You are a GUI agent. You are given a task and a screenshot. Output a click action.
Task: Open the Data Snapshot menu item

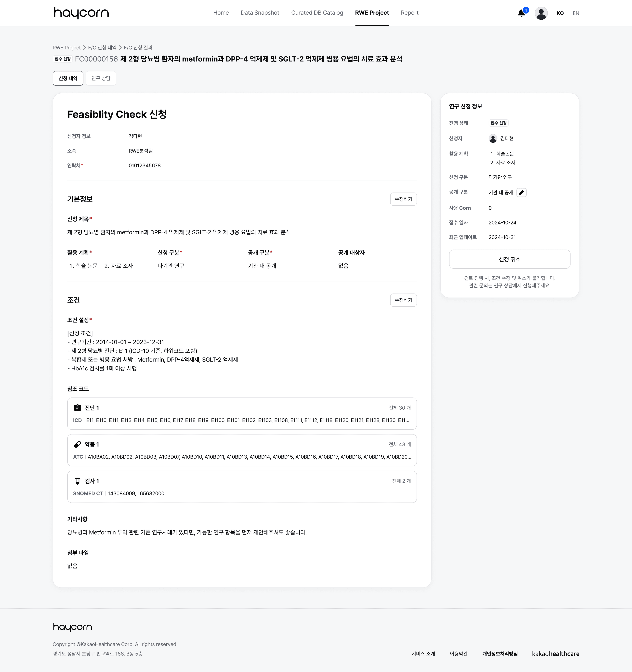click(260, 13)
